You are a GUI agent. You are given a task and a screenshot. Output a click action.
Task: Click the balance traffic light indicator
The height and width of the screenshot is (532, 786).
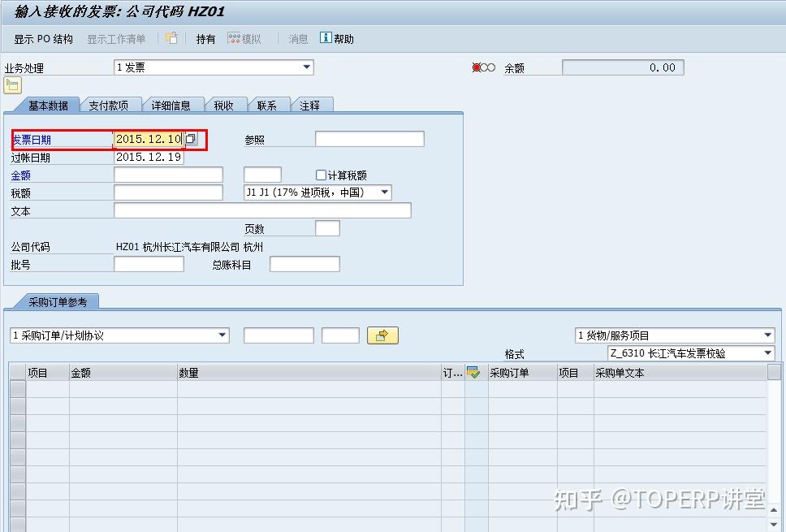click(x=483, y=67)
